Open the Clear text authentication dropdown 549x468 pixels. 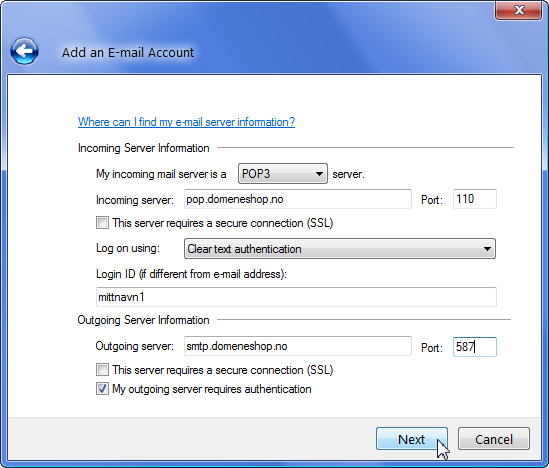point(340,249)
